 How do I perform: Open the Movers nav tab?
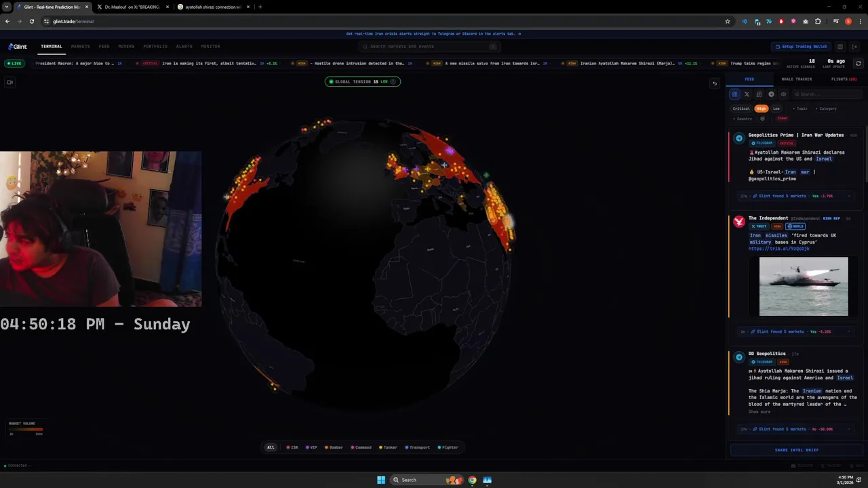pyautogui.click(x=126, y=47)
